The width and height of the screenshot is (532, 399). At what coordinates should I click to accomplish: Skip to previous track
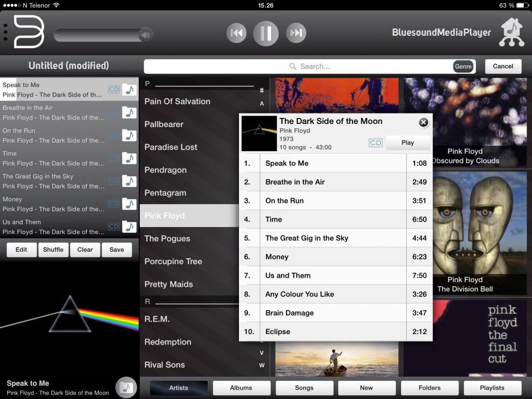click(x=236, y=33)
